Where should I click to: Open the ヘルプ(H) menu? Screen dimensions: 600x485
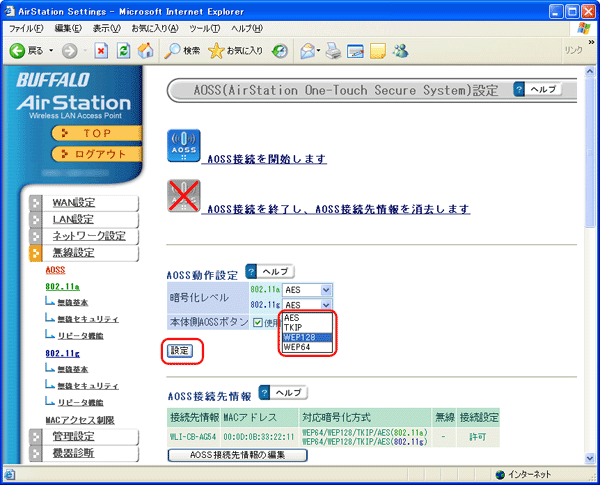click(247, 28)
